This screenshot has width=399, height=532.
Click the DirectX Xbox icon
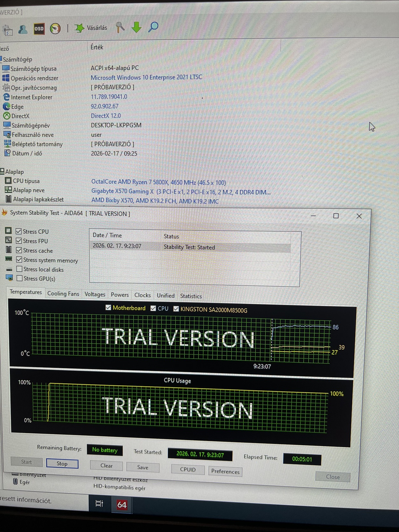point(7,116)
